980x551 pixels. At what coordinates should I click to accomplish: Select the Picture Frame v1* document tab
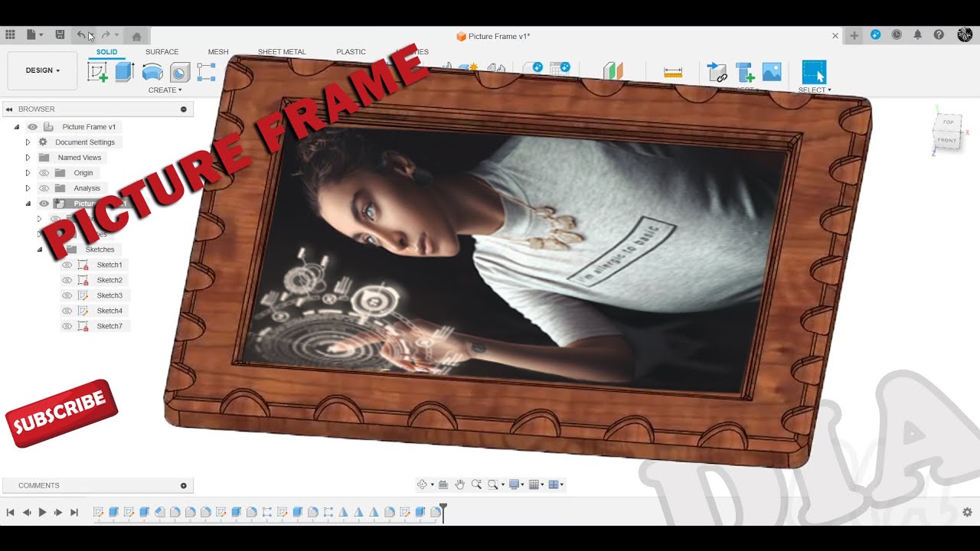pyautogui.click(x=493, y=36)
